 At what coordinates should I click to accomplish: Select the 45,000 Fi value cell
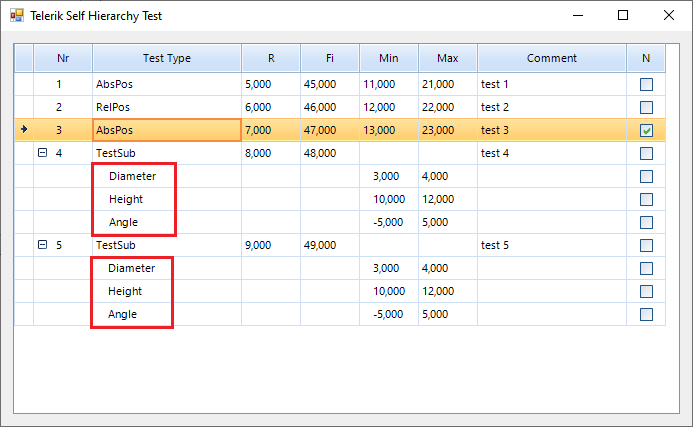(x=329, y=85)
